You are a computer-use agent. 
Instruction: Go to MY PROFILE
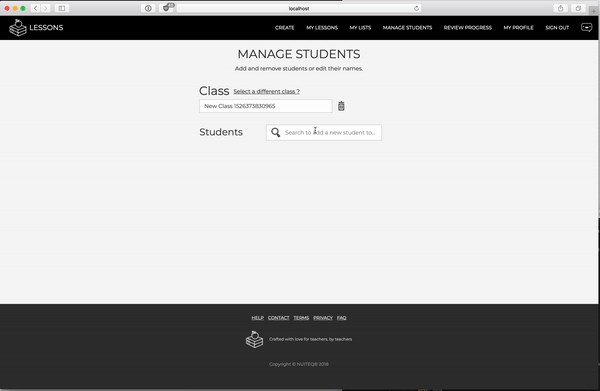coord(518,28)
